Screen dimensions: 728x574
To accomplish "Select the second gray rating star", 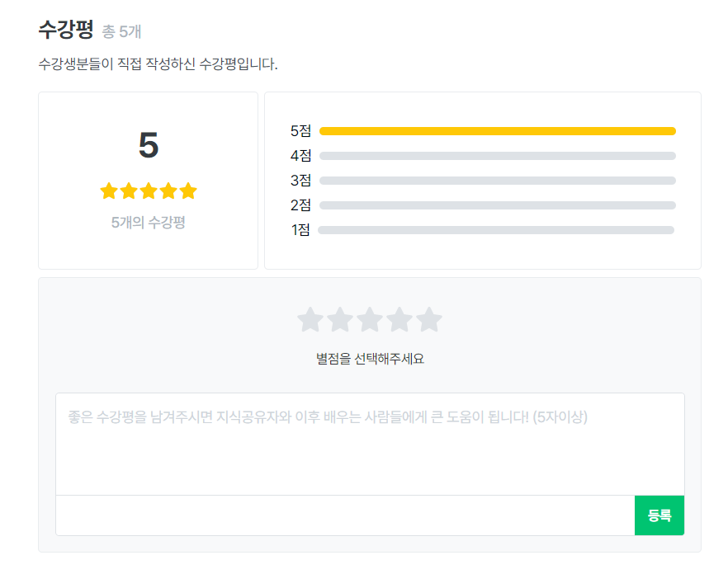I will coord(340,320).
